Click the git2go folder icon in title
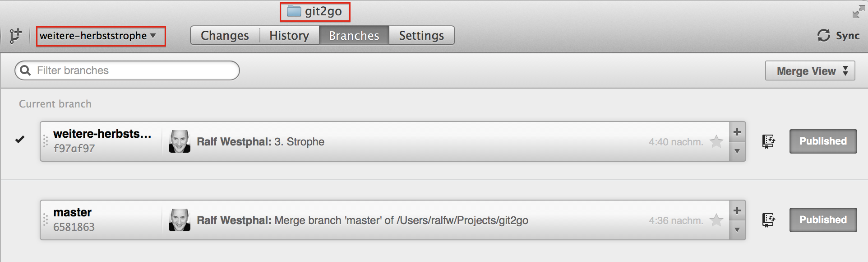 (x=294, y=11)
